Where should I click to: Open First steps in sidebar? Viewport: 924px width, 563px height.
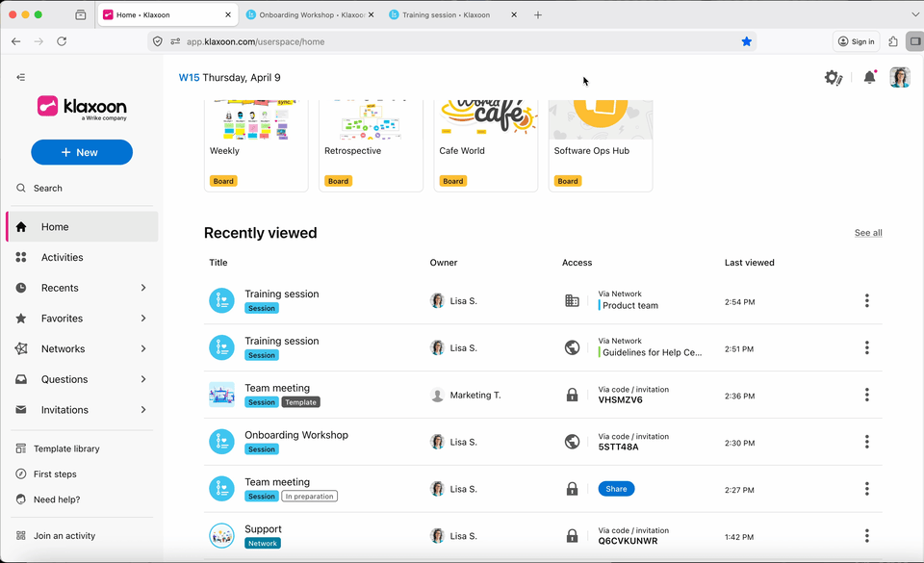tap(55, 474)
